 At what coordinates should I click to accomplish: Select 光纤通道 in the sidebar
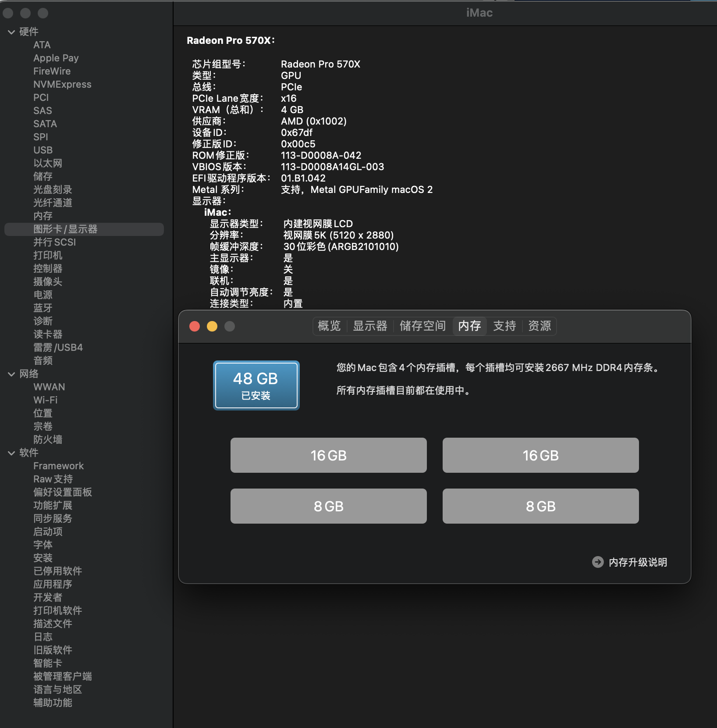(53, 203)
